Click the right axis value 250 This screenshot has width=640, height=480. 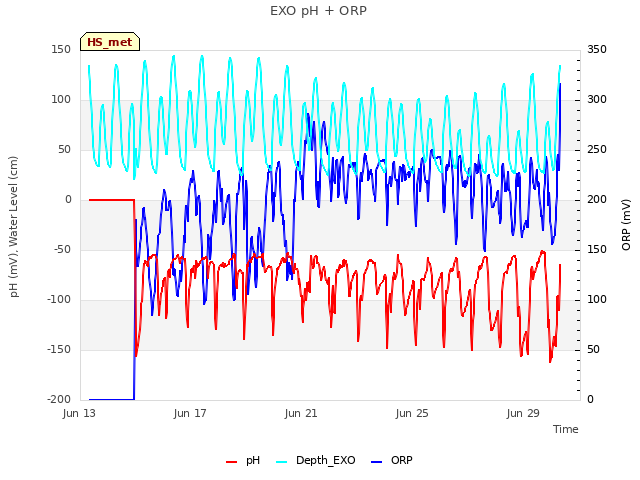click(597, 149)
